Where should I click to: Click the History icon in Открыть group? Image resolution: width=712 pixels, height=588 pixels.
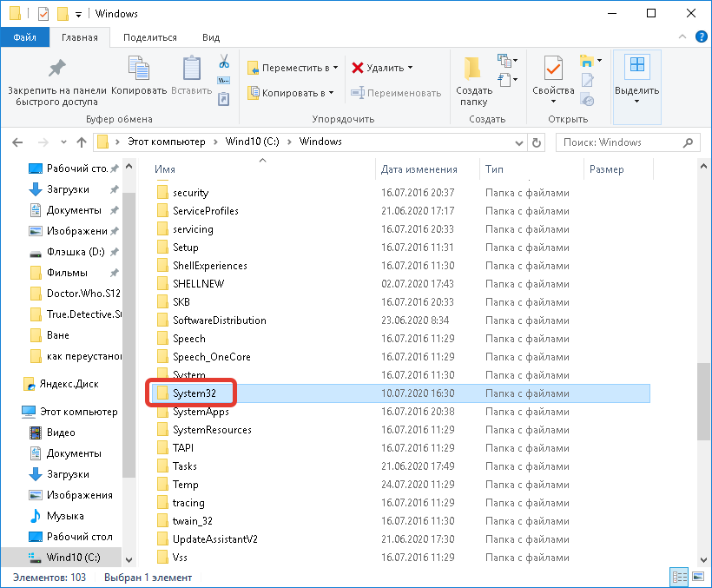click(x=588, y=100)
